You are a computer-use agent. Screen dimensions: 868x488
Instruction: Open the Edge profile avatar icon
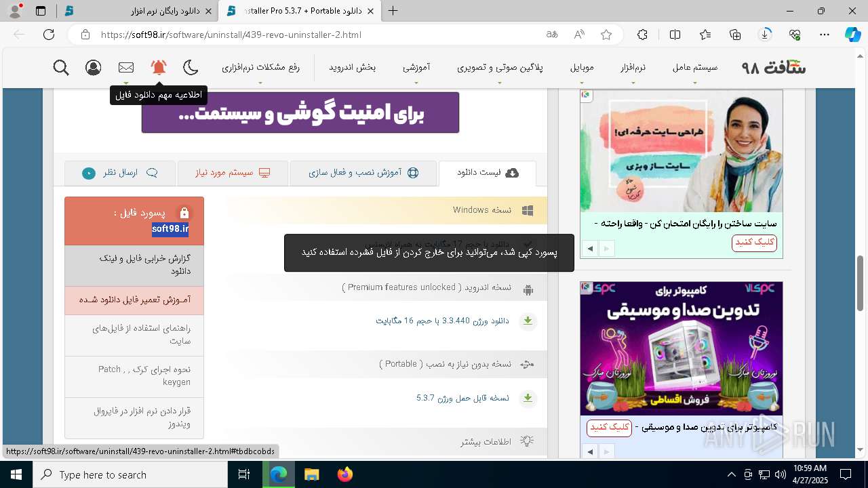point(15,11)
